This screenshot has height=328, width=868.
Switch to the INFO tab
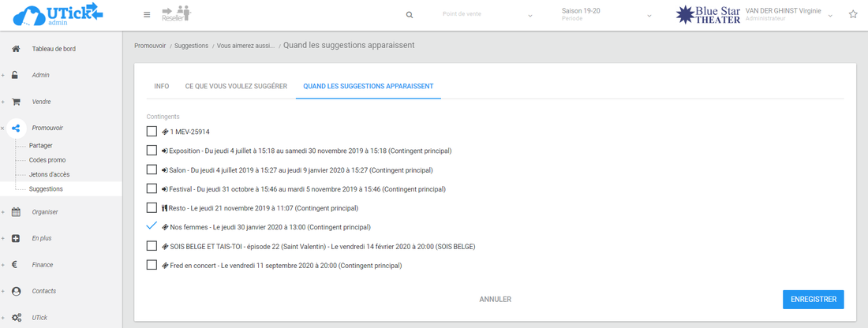[161, 86]
